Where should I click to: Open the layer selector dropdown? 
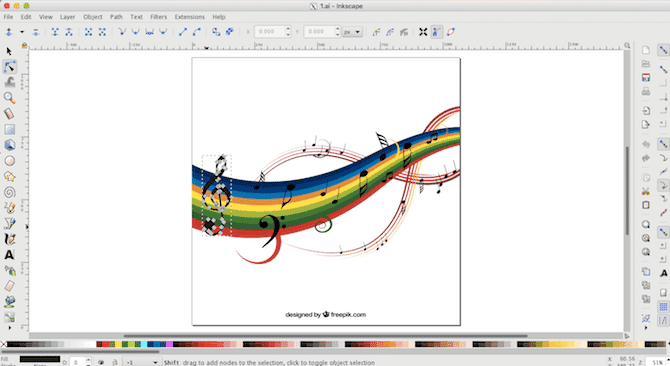tap(141, 362)
